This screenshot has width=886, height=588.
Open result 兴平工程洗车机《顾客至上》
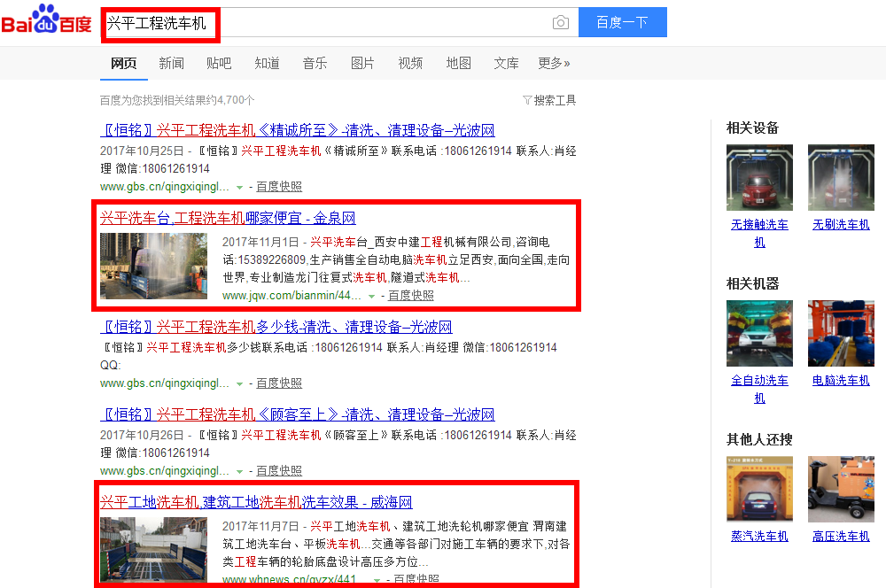297,414
